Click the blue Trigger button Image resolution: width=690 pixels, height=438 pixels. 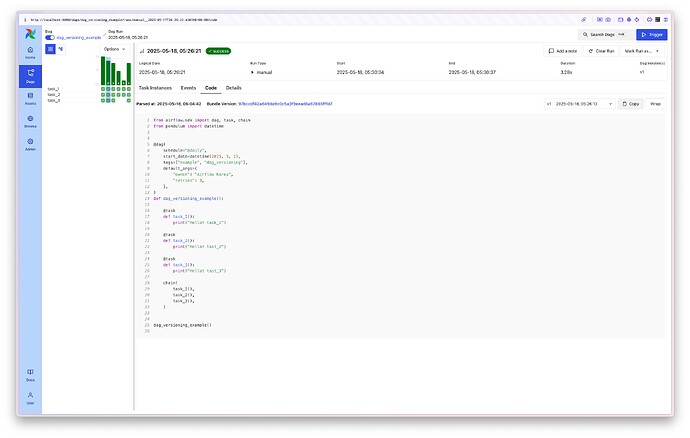[x=650, y=34]
